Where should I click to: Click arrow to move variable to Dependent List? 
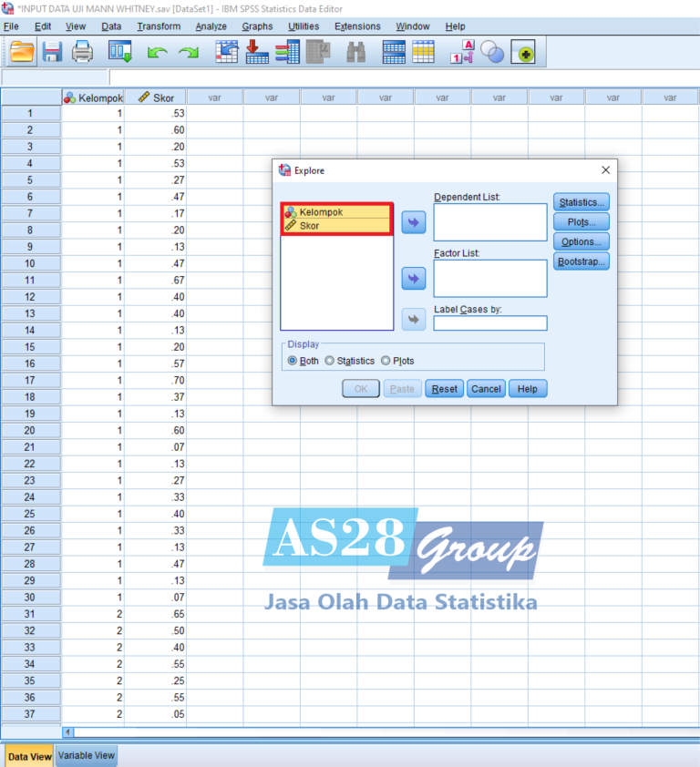pos(414,222)
